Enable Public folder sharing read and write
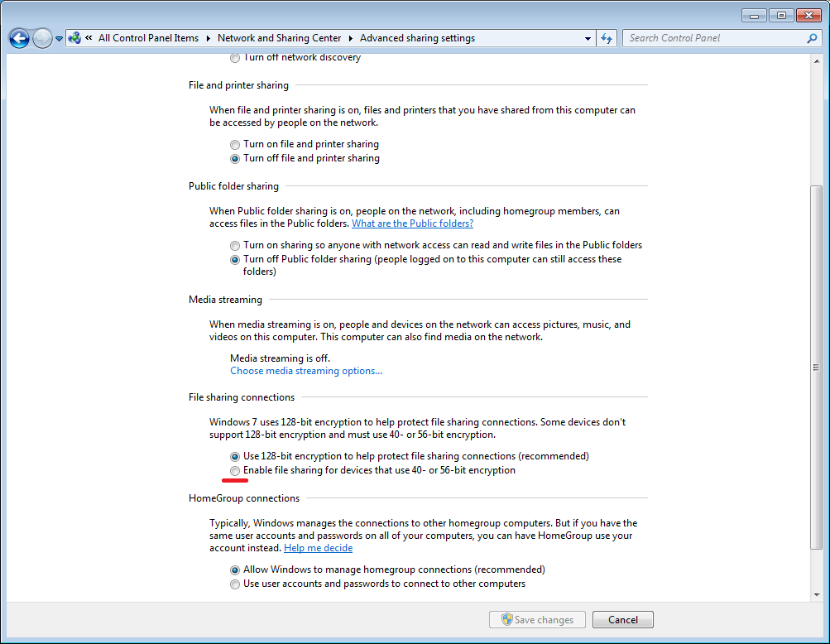 click(235, 245)
